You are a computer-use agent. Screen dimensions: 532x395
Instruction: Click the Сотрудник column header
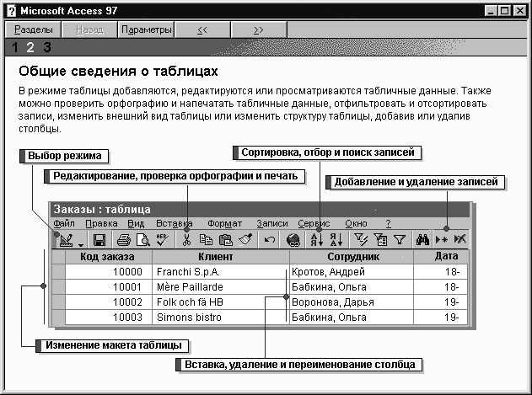point(352,257)
